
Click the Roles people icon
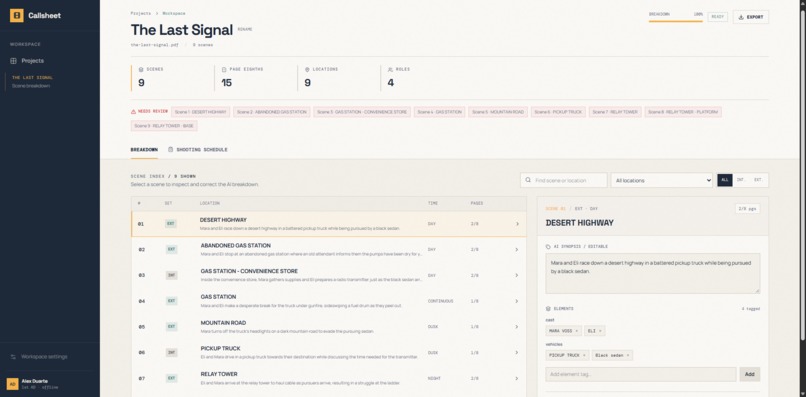pyautogui.click(x=391, y=69)
